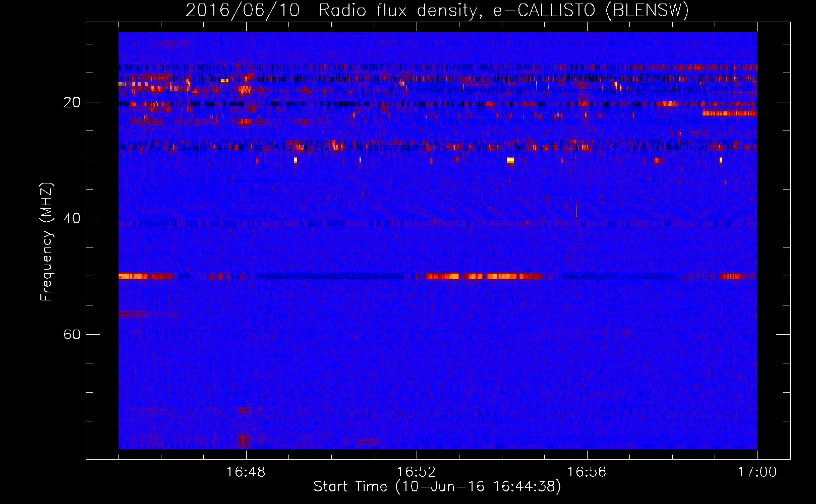Click the bright yellow burst near 16:54 at 30 MHz
Screen dimensions: 816x504
click(510, 161)
